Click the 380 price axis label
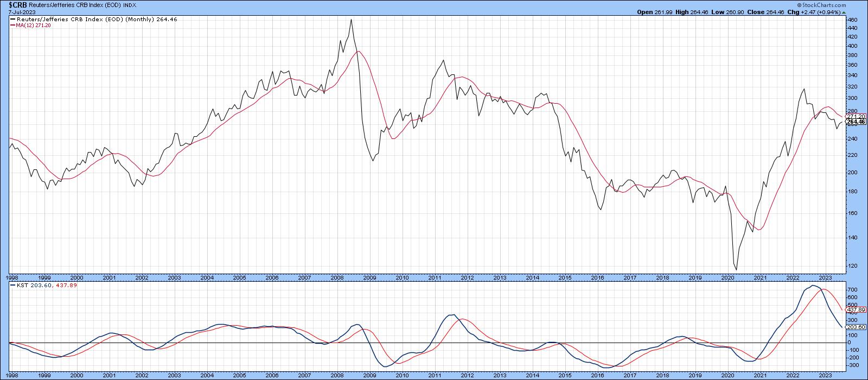The height and width of the screenshot is (380, 868). click(852, 55)
